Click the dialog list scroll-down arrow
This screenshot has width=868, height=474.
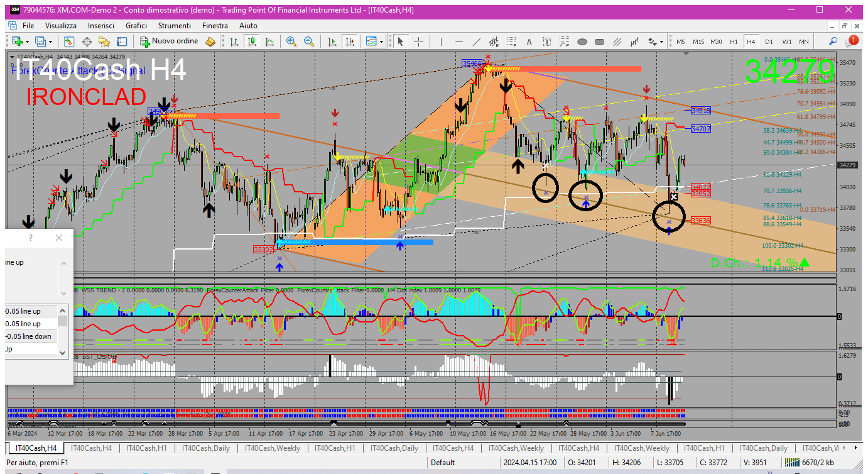click(x=62, y=353)
